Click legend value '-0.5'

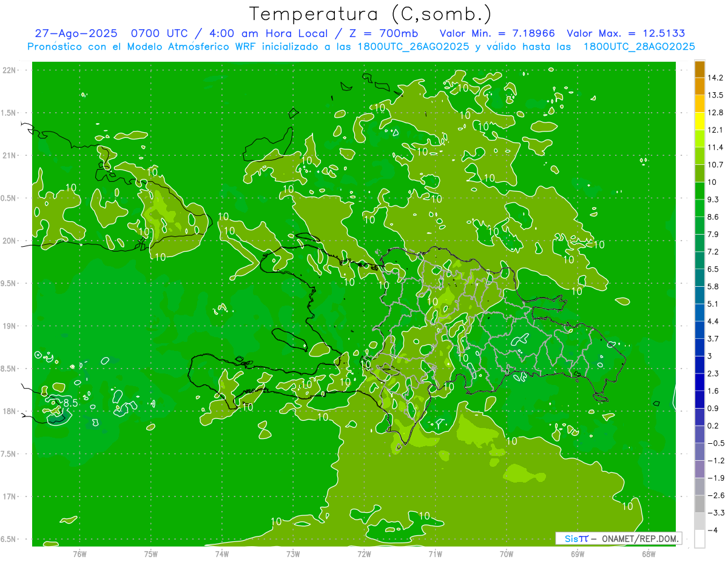coord(715,443)
